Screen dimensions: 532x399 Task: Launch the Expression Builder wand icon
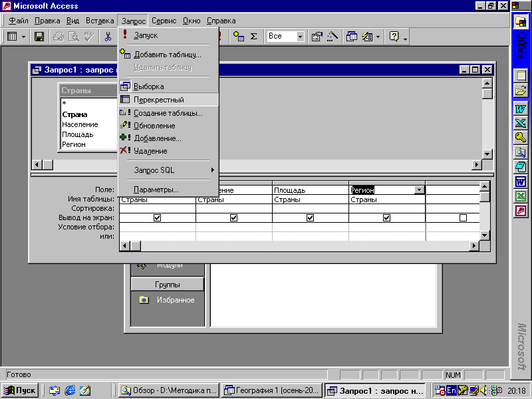[x=332, y=37]
